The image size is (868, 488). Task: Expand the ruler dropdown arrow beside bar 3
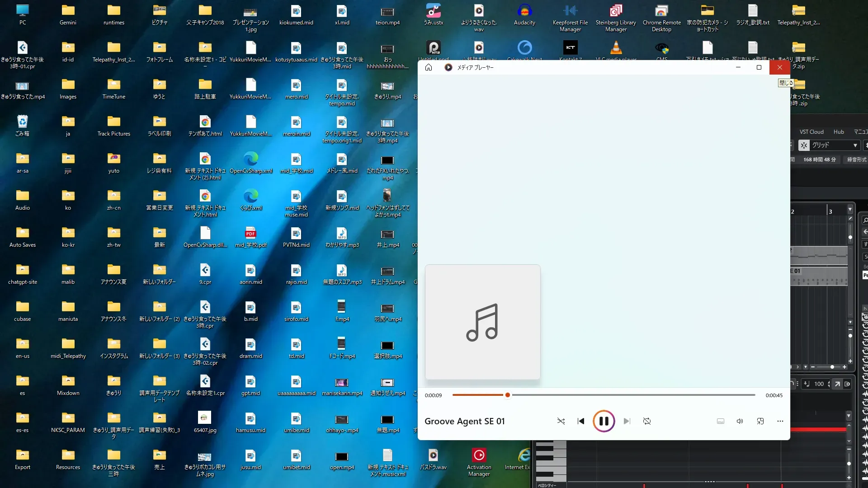coord(850,210)
